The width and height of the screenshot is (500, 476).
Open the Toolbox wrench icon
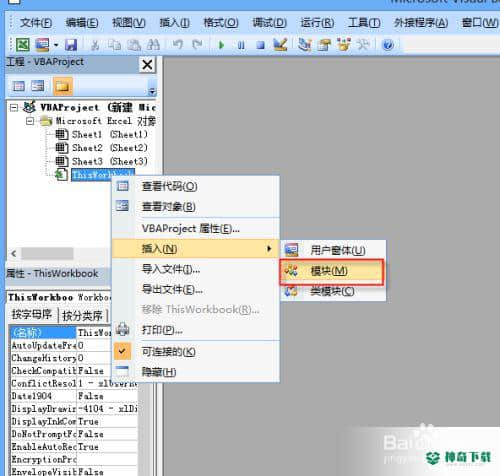click(x=363, y=44)
